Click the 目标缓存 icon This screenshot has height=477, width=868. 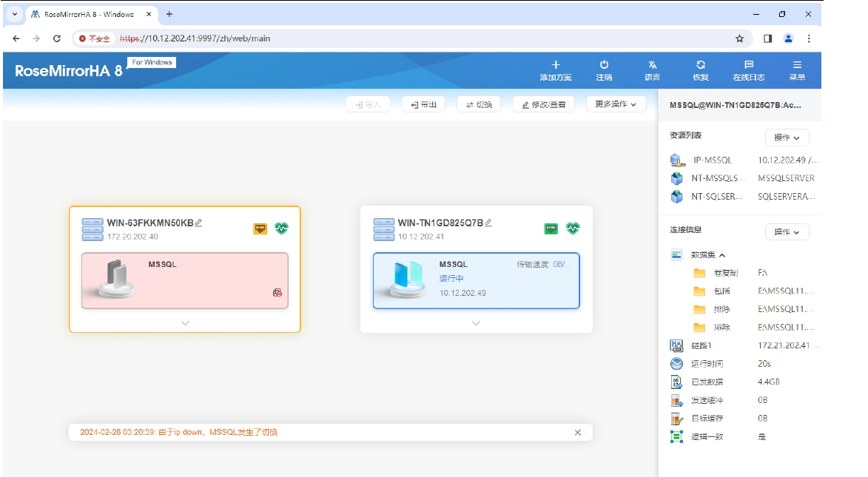tap(676, 419)
